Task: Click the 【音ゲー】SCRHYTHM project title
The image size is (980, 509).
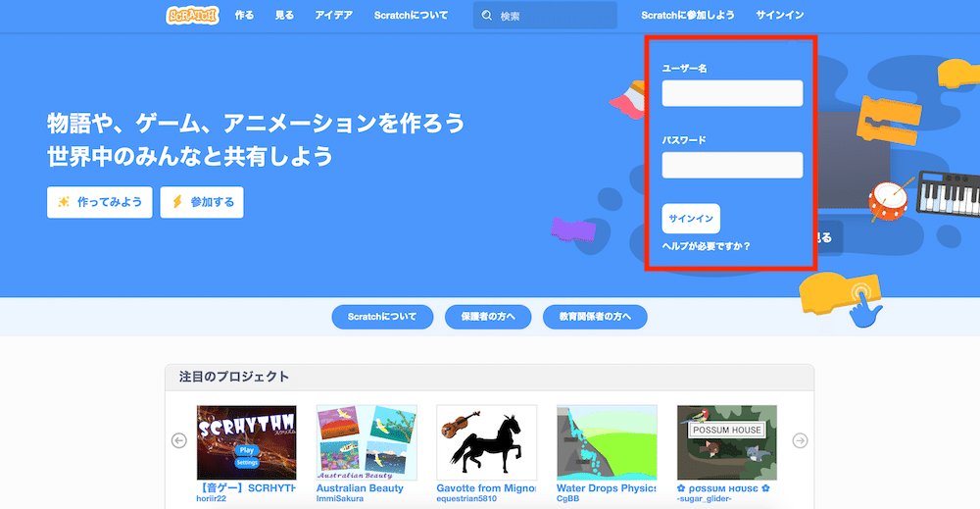Action: pos(246,488)
